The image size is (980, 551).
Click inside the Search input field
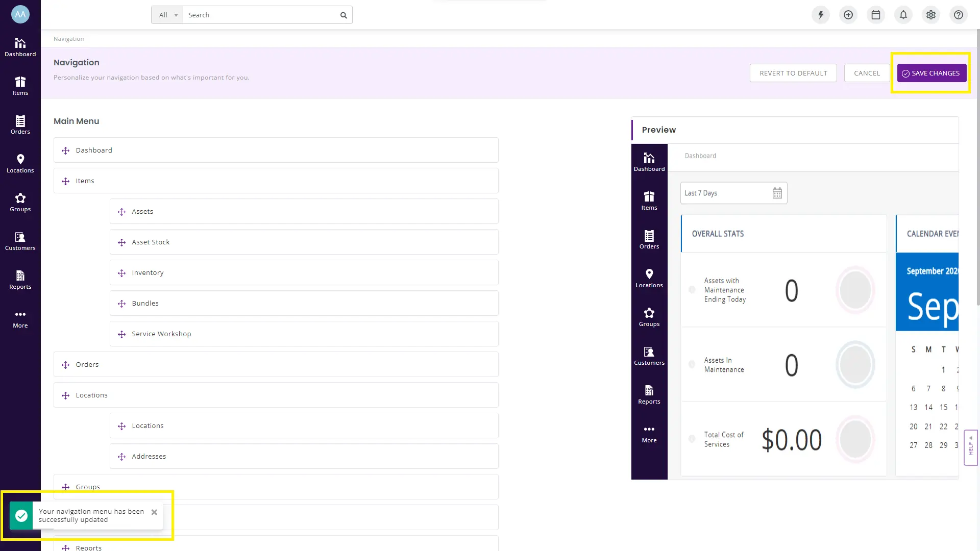click(260, 15)
